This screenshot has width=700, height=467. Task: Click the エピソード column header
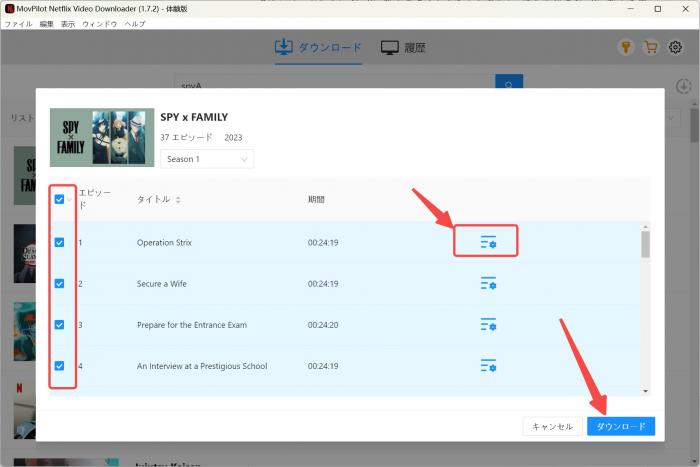[95, 199]
